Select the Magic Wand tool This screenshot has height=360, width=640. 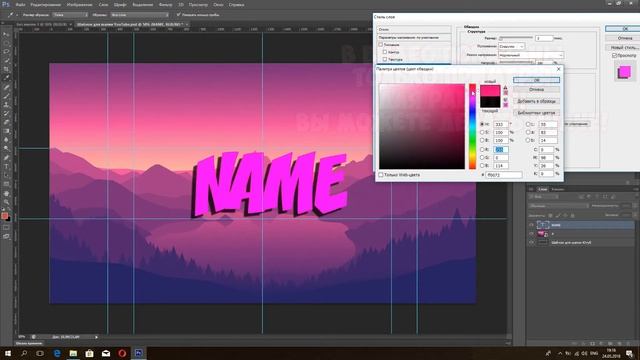tap(6, 60)
